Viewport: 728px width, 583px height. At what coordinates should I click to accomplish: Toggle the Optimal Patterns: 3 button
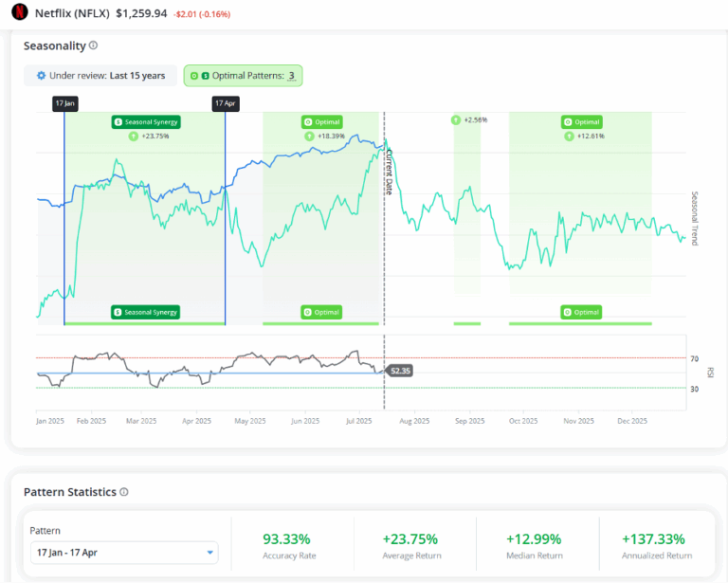[243, 76]
